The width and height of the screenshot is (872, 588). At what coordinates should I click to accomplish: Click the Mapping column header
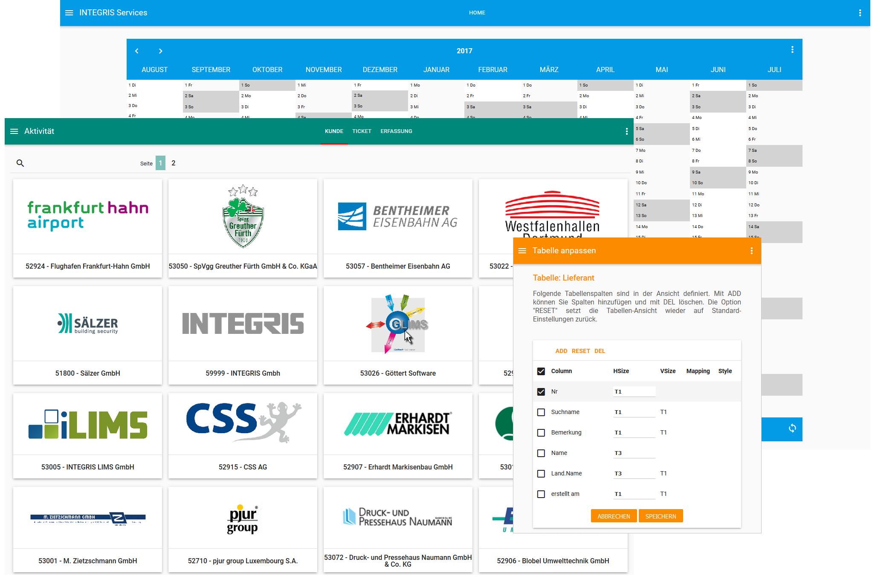698,371
